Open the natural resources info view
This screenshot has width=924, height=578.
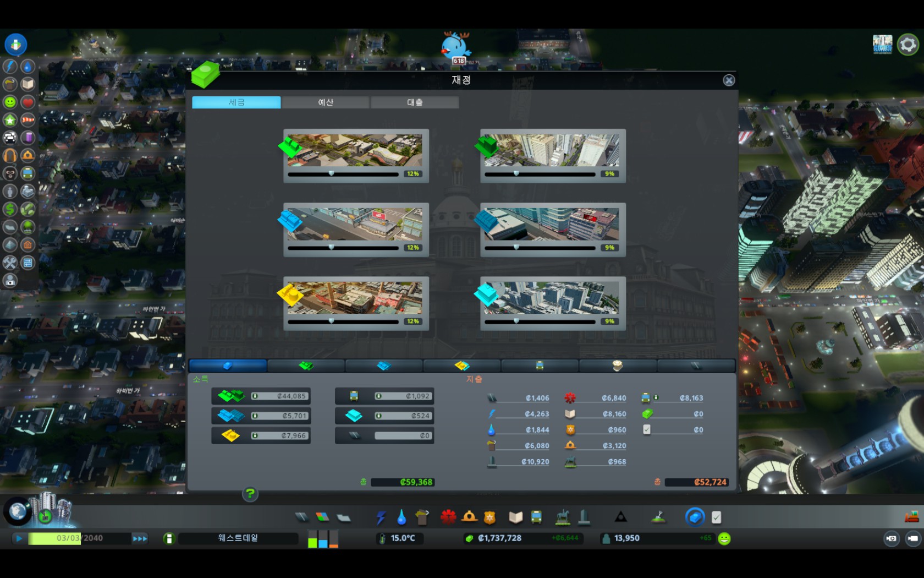pos(28,209)
